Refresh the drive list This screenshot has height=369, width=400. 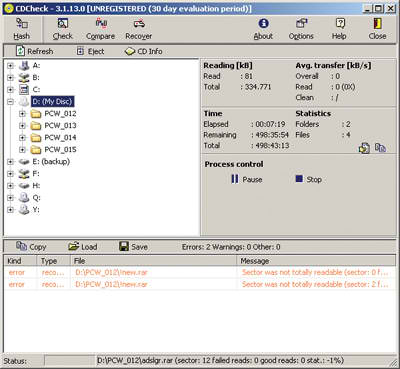click(35, 51)
